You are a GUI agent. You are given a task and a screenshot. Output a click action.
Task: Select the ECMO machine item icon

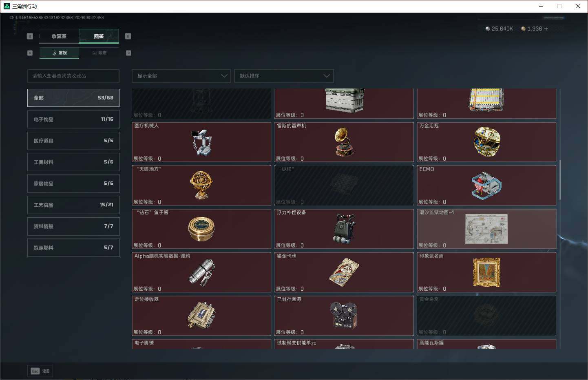point(486,186)
